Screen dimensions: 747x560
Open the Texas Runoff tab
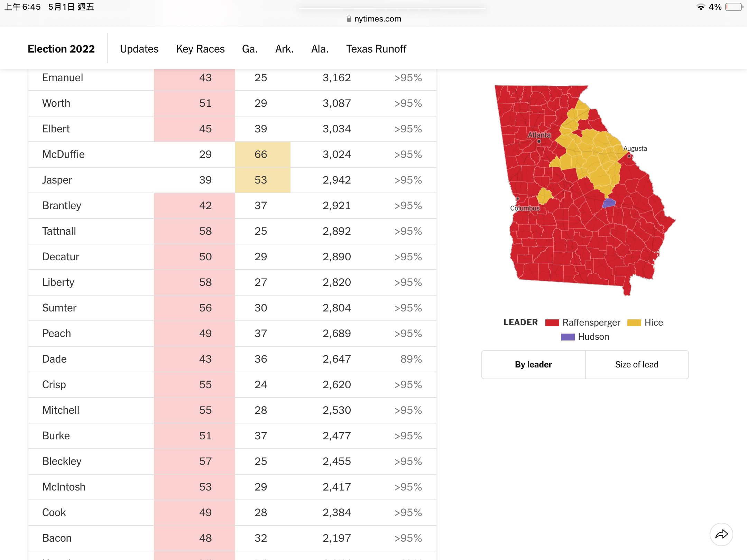pos(376,49)
